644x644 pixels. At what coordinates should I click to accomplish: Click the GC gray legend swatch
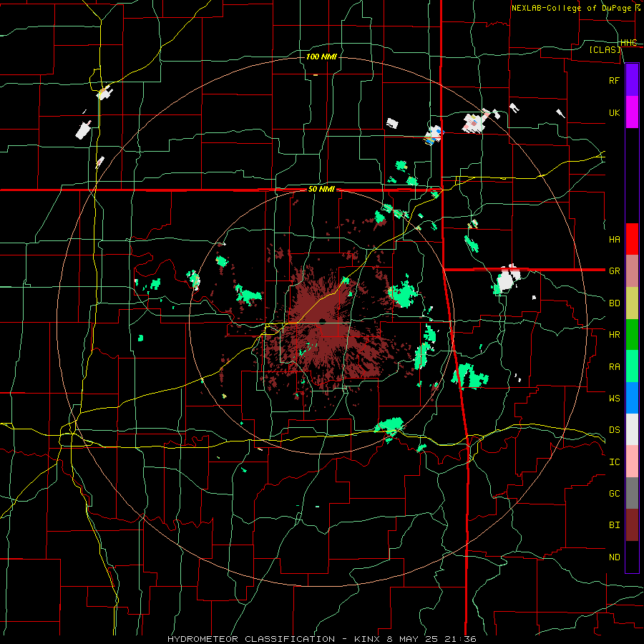(632, 493)
